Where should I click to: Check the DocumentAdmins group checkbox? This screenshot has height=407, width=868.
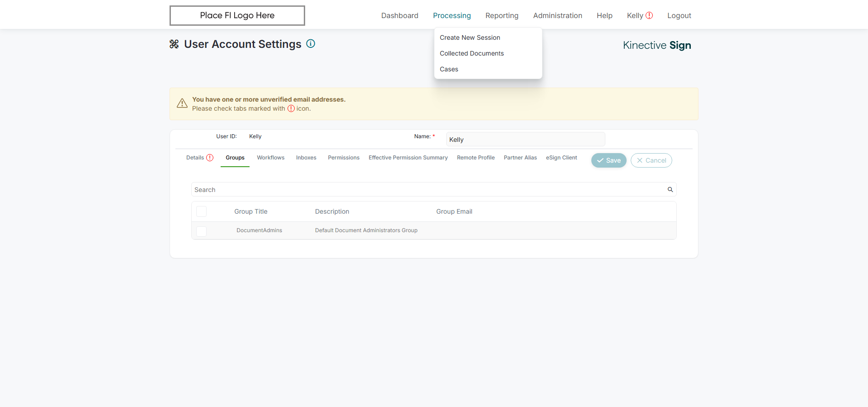click(202, 231)
